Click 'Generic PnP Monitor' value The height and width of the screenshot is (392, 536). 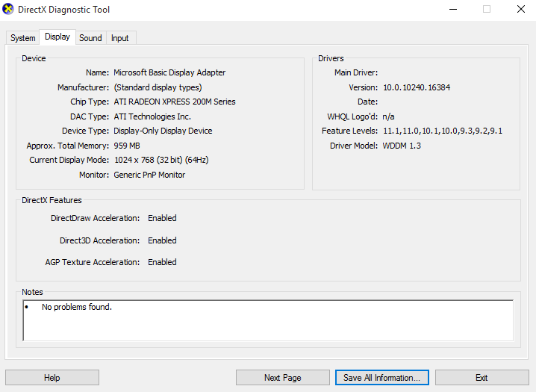[x=149, y=175]
